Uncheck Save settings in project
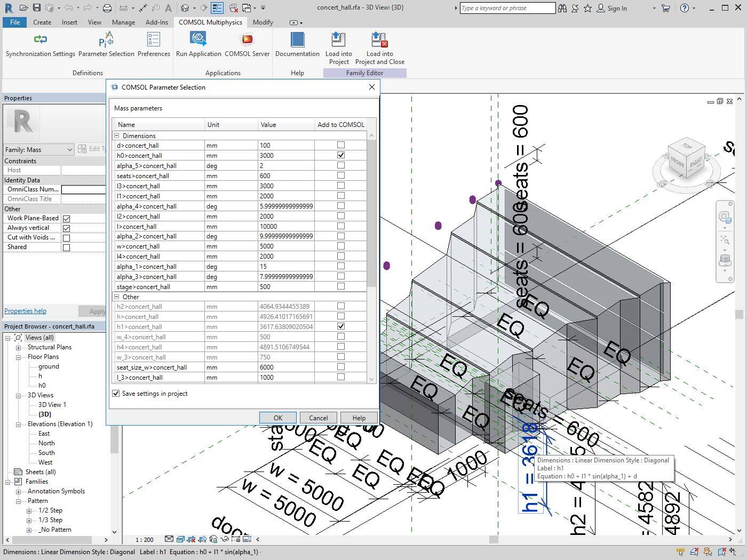Viewport: 747px width, 560px height. pyautogui.click(x=116, y=393)
